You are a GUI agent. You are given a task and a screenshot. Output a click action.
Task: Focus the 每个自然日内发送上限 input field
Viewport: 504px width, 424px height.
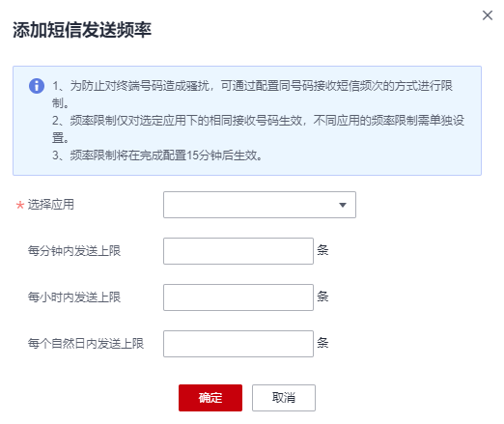point(238,344)
